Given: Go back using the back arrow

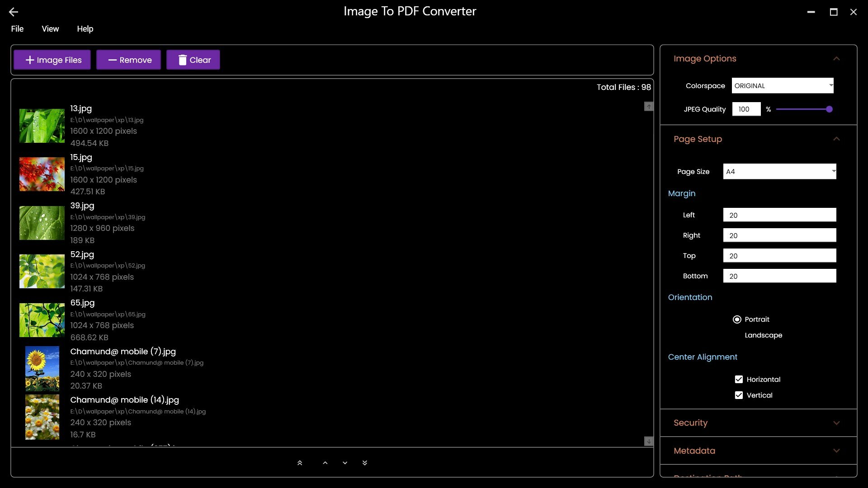Looking at the screenshot, I should (x=14, y=12).
